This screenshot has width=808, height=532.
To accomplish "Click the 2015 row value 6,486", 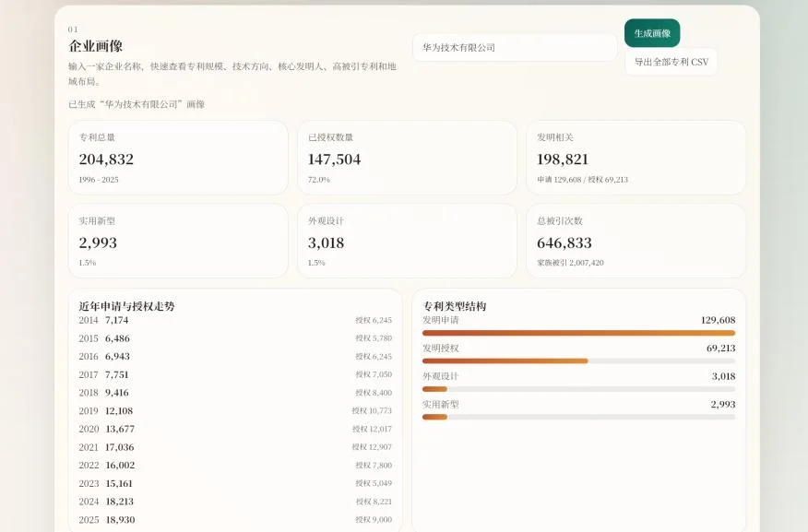I will click(117, 338).
